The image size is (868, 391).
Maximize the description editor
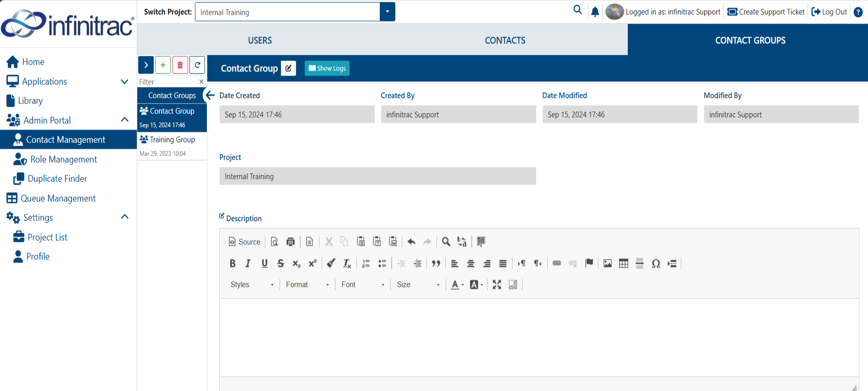tap(497, 285)
